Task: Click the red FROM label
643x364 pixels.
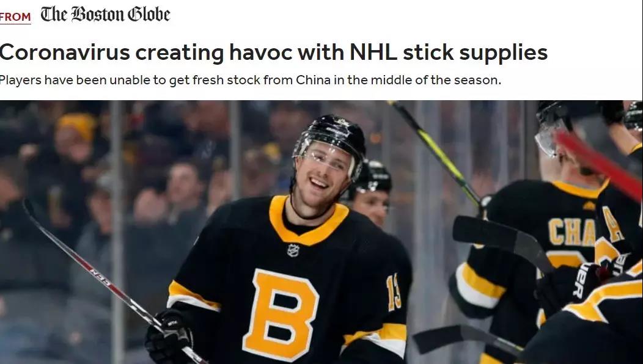Action: click(x=15, y=17)
